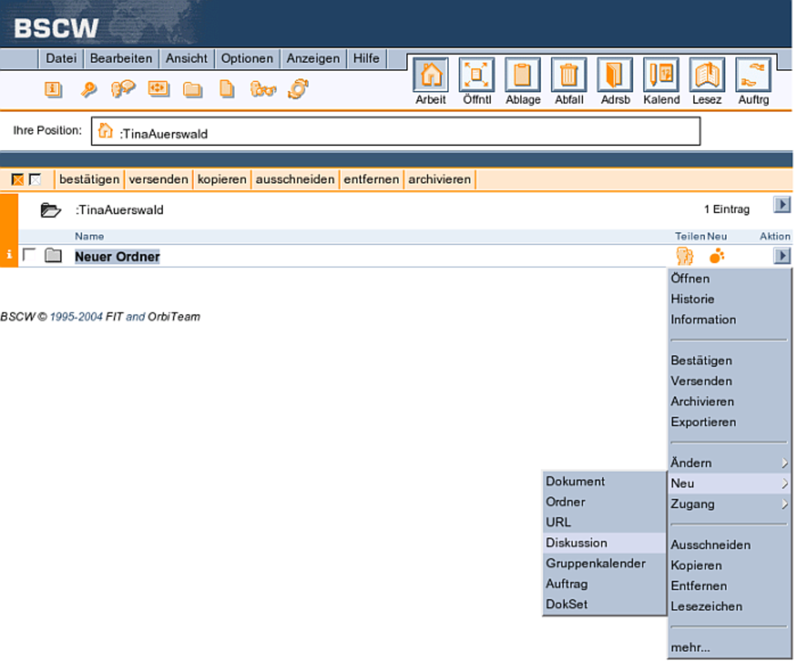The height and width of the screenshot is (672, 797).
Task: Choose URL in the Neu submenu
Action: [x=604, y=522]
